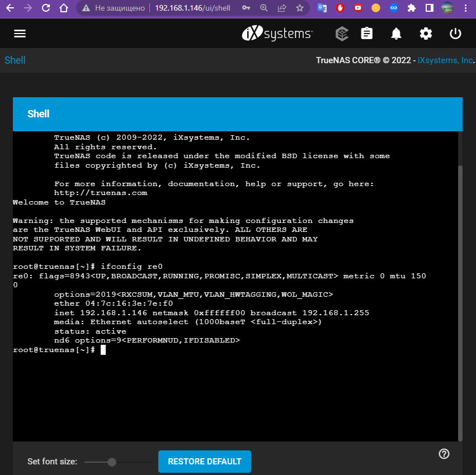Click the 'status: active' line
Image resolution: width=476 pixels, height=475 pixels.
coord(90,331)
